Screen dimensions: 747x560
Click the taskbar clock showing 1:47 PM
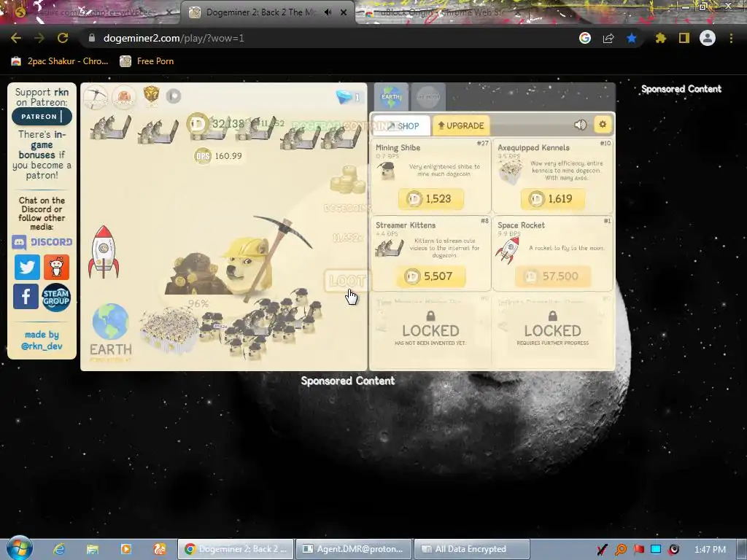click(x=711, y=549)
